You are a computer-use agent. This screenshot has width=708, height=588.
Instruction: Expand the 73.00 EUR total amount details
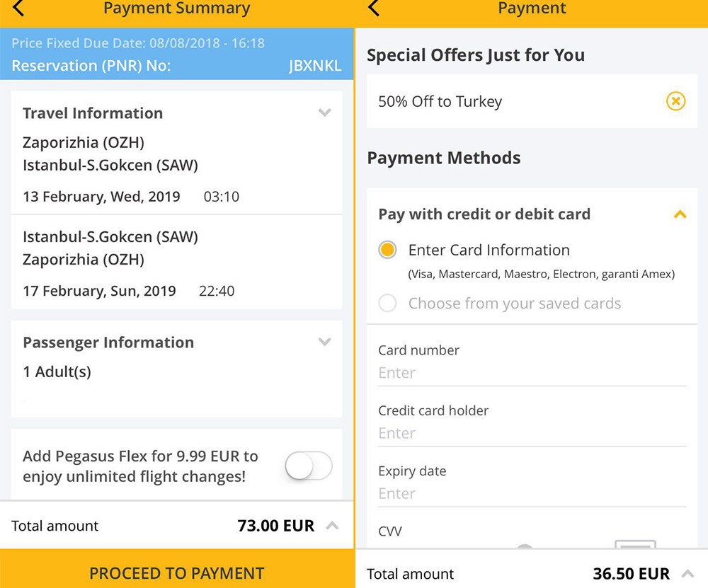(332, 526)
